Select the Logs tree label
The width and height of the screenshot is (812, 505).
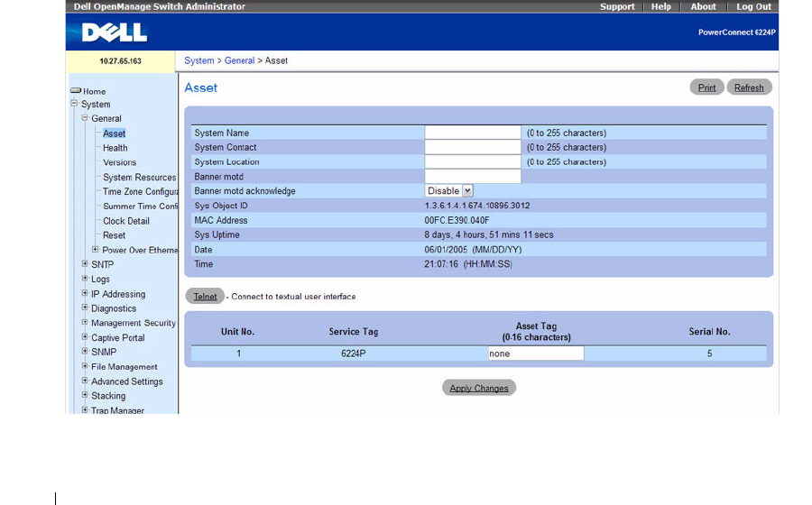[100, 279]
